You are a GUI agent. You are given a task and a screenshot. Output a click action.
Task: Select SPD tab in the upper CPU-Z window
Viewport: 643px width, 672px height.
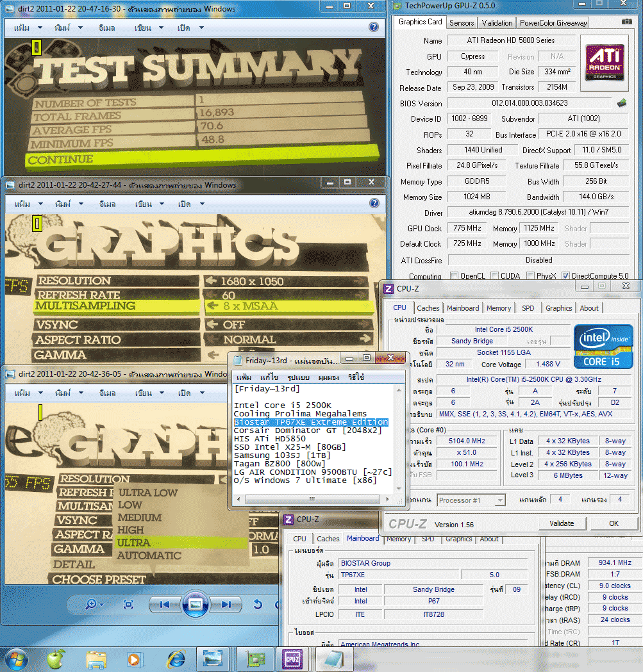click(x=528, y=307)
